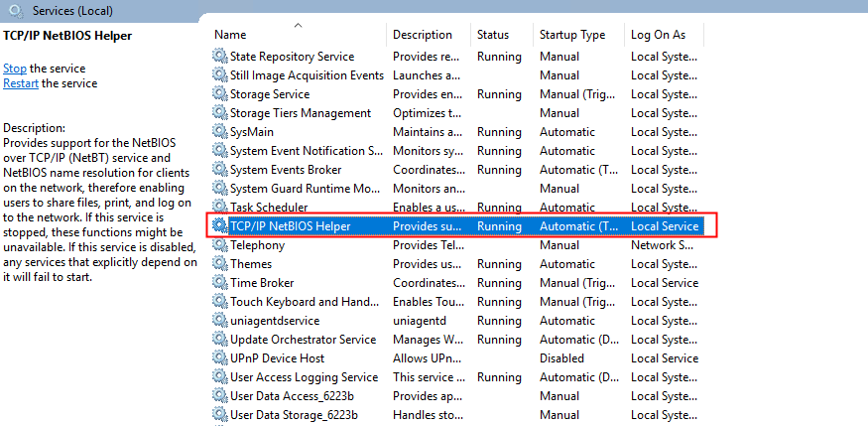This screenshot has width=868, height=426.
Task: Click the UPnP Device Host gear icon
Action: click(220, 357)
